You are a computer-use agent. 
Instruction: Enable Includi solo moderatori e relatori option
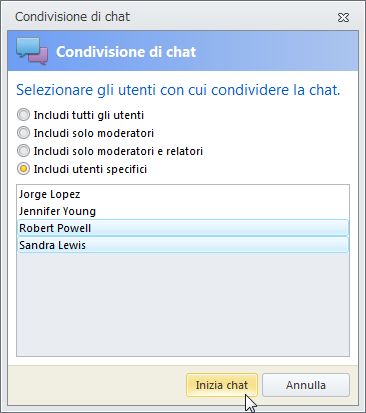point(23,151)
